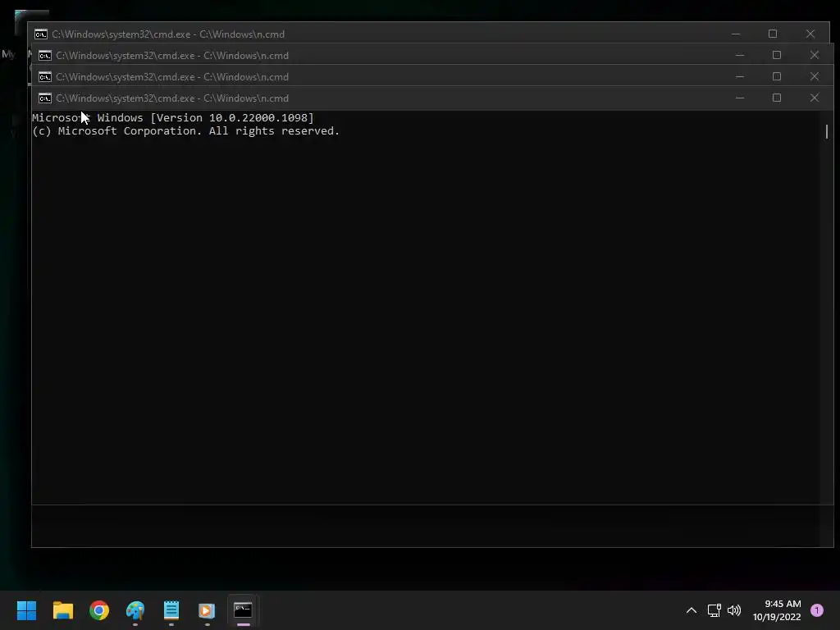Open the volume speaker tray icon

734,610
